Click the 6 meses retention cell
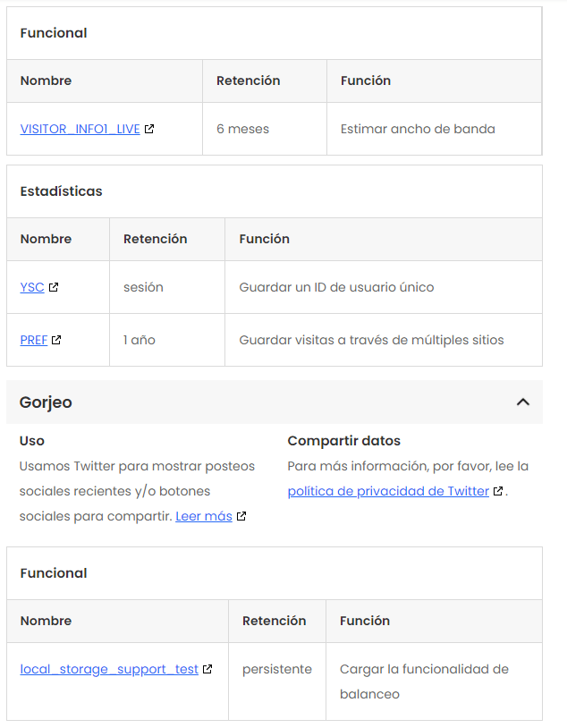 pos(242,129)
